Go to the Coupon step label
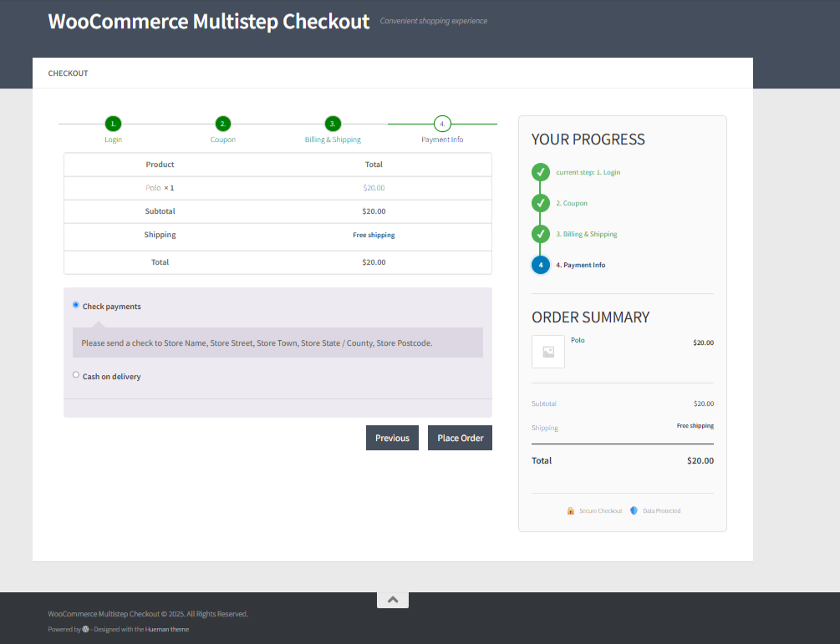Screen dimensions: 840x644 tap(222, 139)
